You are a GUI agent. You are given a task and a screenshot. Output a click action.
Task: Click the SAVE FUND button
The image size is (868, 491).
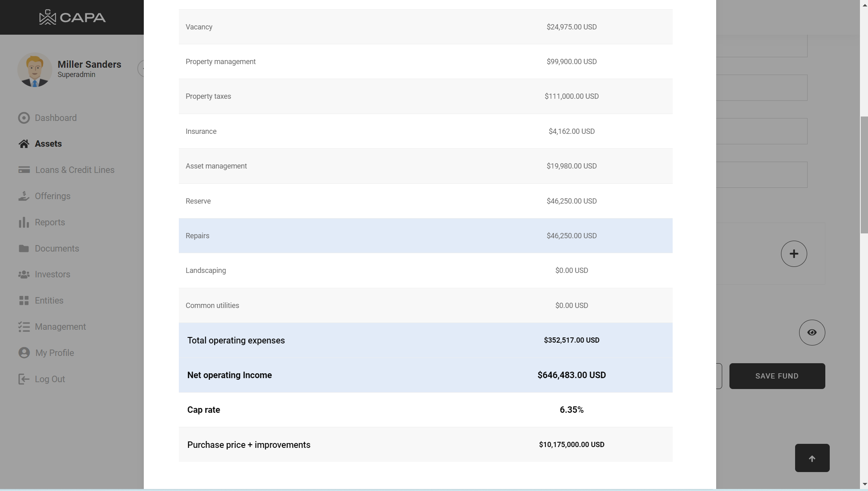777,376
